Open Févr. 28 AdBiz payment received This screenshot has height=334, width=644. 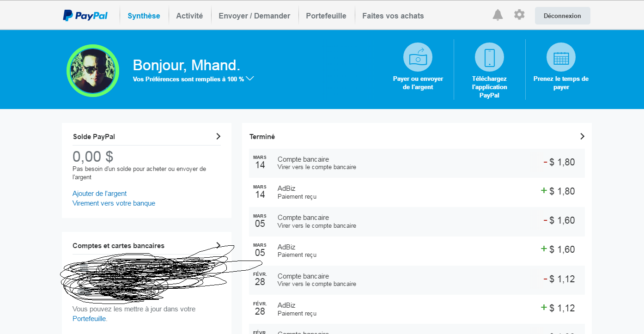[x=417, y=309]
